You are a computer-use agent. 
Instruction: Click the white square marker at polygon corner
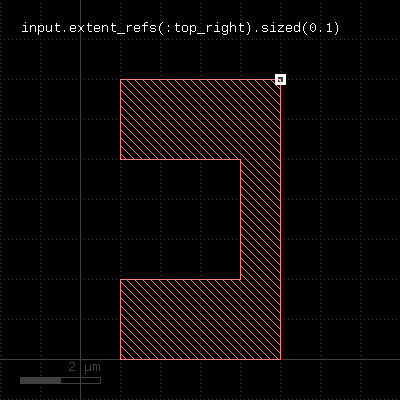pyautogui.click(x=280, y=79)
